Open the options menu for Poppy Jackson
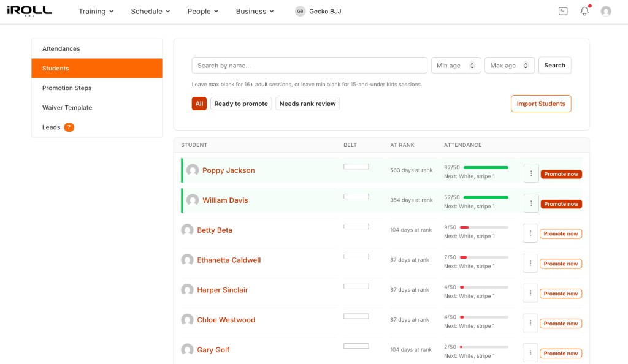The height and width of the screenshot is (364, 628). coord(531,173)
